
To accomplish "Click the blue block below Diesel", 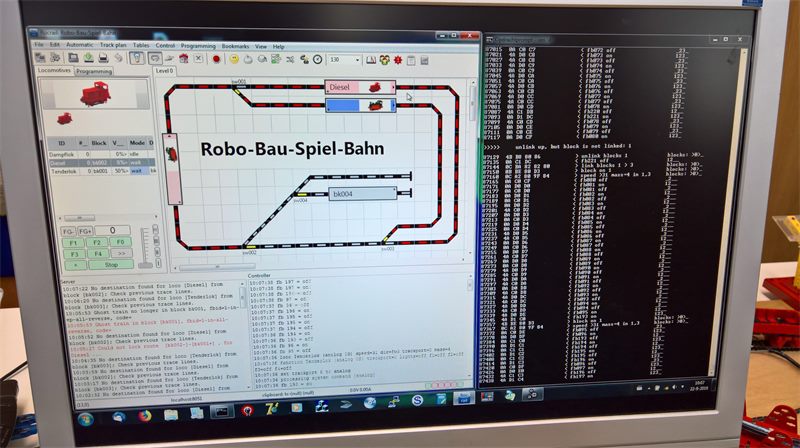I will (x=360, y=106).
